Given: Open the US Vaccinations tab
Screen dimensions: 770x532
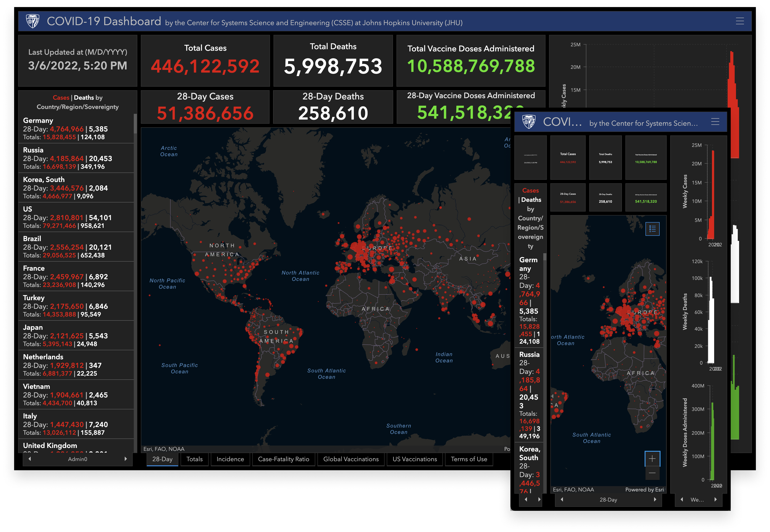Looking at the screenshot, I should coord(415,459).
